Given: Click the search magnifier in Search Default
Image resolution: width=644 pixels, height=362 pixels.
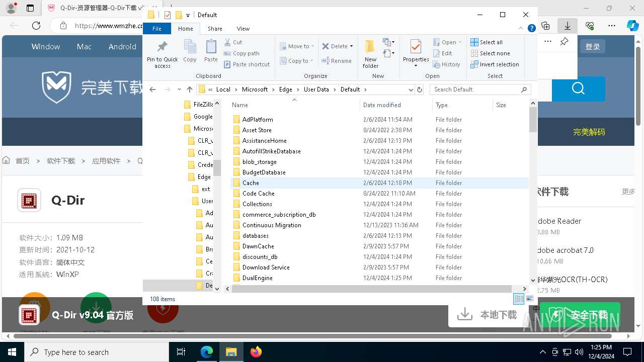Looking at the screenshot, I should [x=524, y=89].
